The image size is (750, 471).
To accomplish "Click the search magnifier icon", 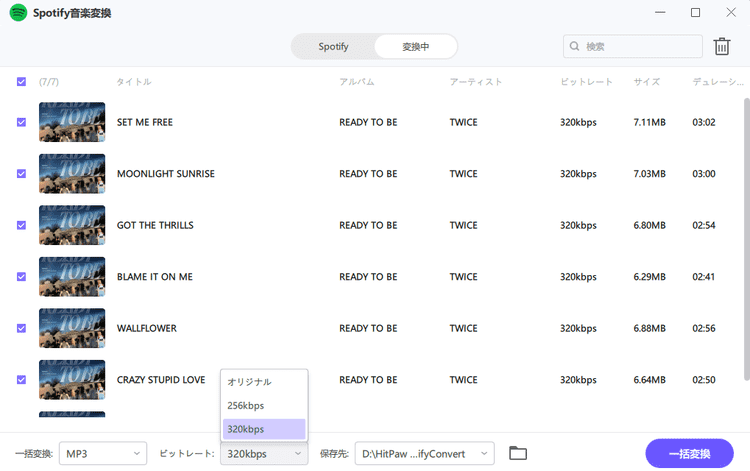I will [x=574, y=46].
